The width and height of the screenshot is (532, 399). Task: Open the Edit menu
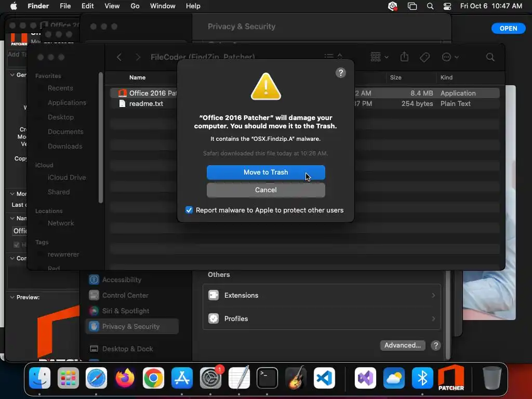pos(87,6)
